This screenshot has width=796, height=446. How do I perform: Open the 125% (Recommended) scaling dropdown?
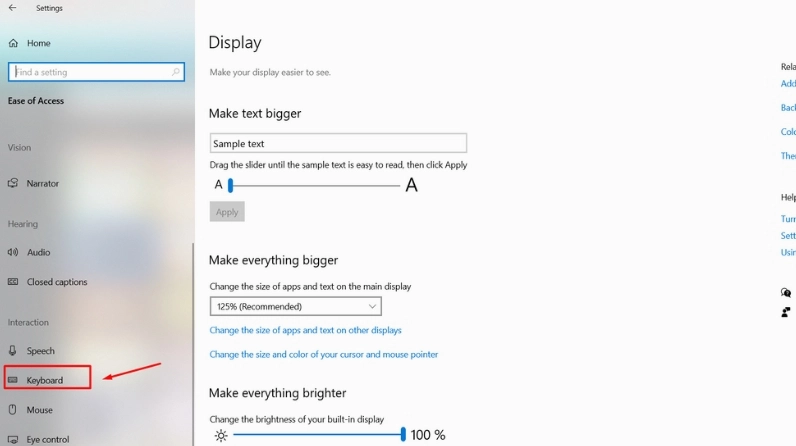295,306
